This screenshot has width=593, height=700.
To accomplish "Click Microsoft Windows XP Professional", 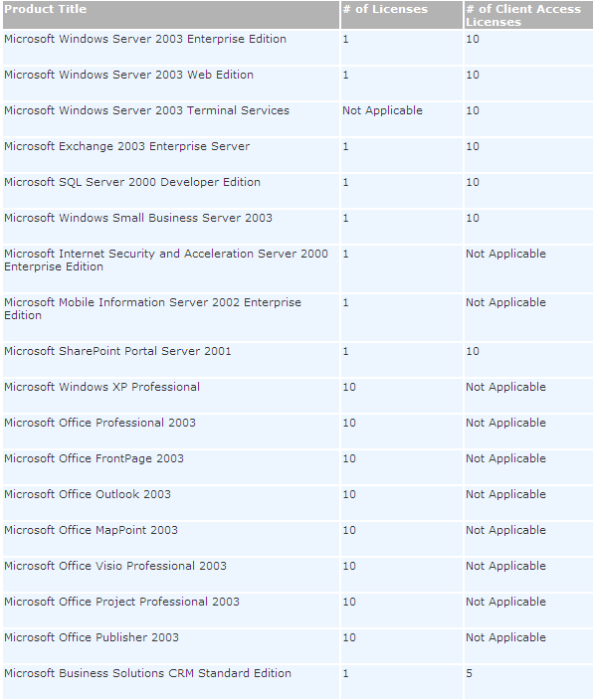I will (x=101, y=387).
